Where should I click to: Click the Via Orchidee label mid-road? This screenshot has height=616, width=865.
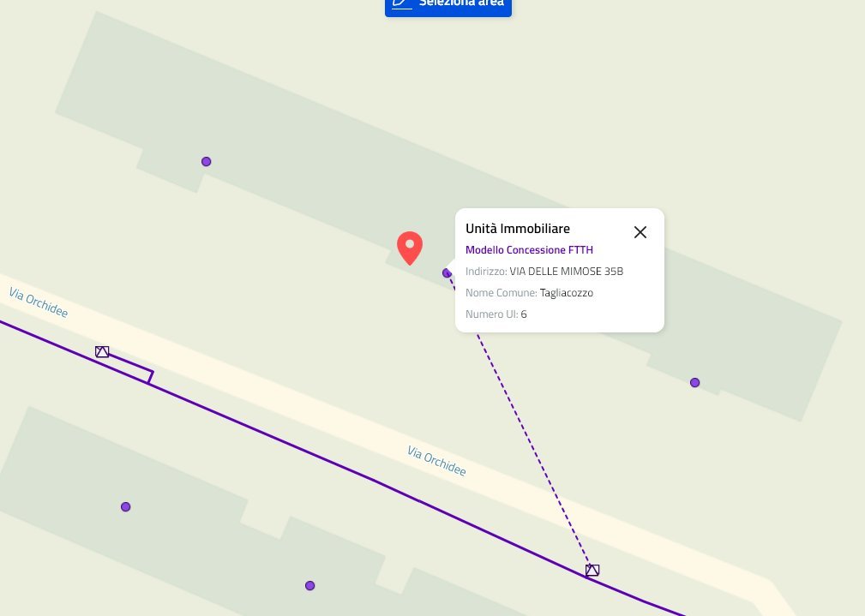pos(436,461)
